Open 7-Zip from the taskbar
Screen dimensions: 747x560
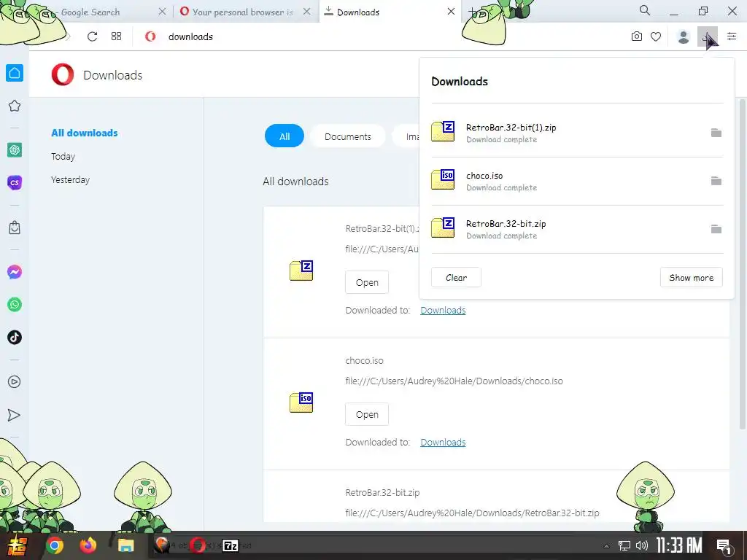tap(231, 545)
